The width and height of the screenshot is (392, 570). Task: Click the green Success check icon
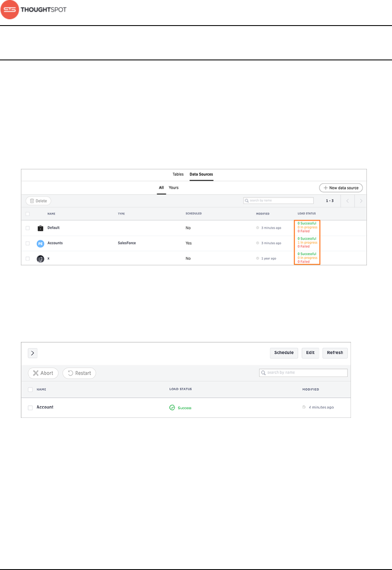point(172,407)
